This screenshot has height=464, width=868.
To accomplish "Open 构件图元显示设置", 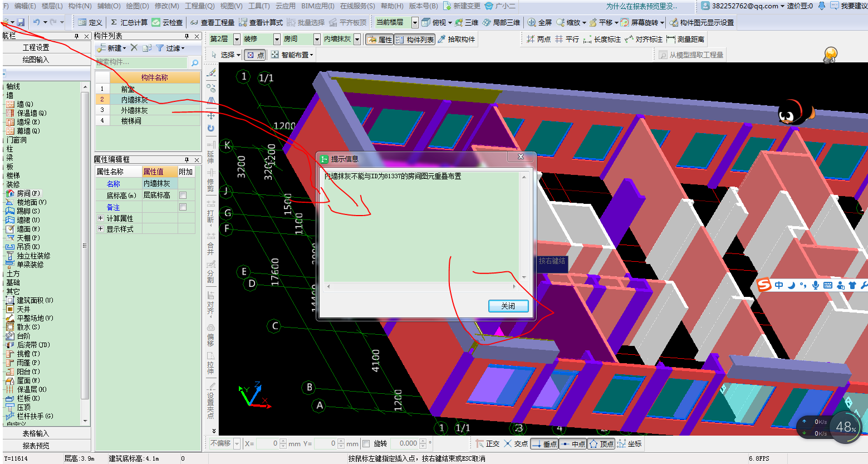I will pyautogui.click(x=702, y=22).
